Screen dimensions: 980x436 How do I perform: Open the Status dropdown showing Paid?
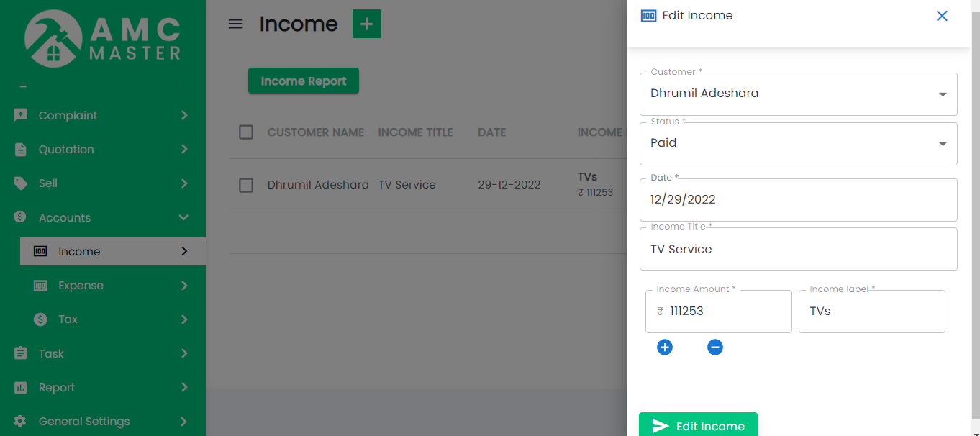(798, 143)
